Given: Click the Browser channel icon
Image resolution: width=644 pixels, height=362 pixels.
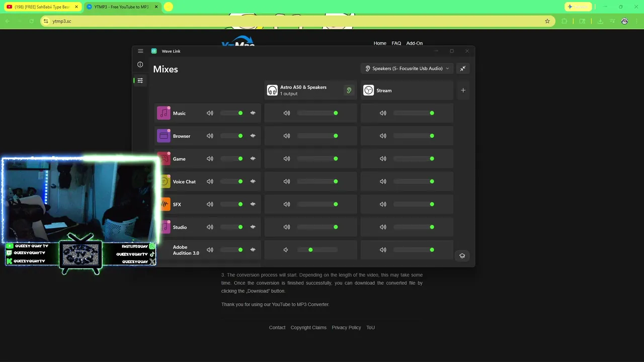Looking at the screenshot, I should 164,136.
